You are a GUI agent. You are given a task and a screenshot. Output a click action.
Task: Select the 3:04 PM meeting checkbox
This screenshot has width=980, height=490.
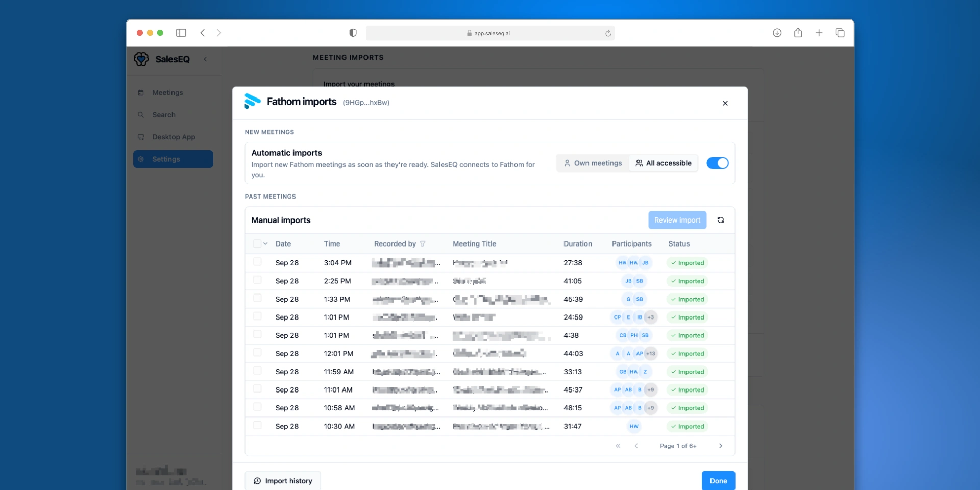coord(257,262)
